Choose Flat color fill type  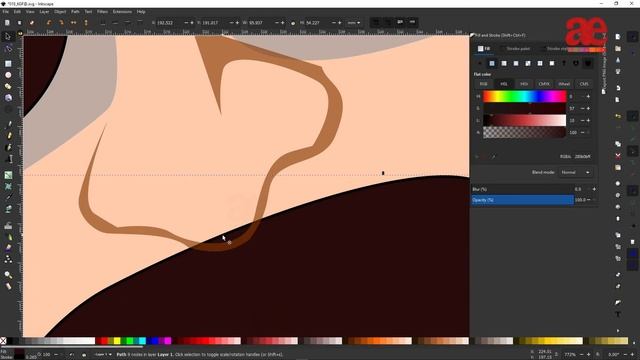coord(492,63)
